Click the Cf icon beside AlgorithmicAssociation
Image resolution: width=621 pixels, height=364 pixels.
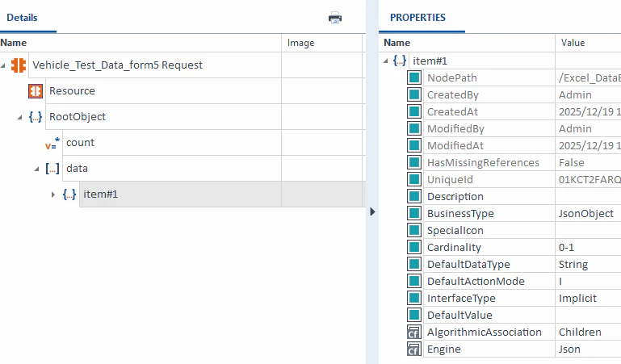[x=414, y=332]
